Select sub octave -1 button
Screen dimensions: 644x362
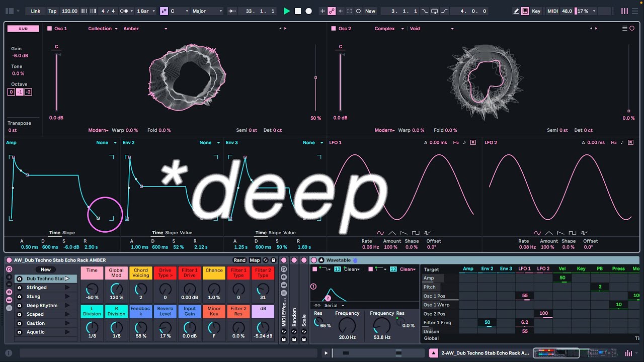[20, 92]
